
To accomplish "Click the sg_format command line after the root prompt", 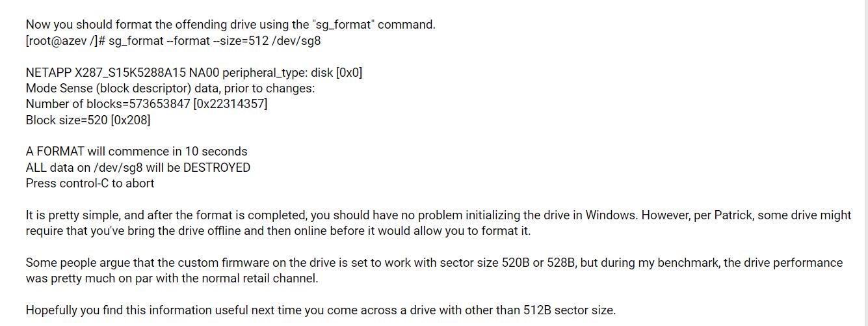I will [215, 41].
